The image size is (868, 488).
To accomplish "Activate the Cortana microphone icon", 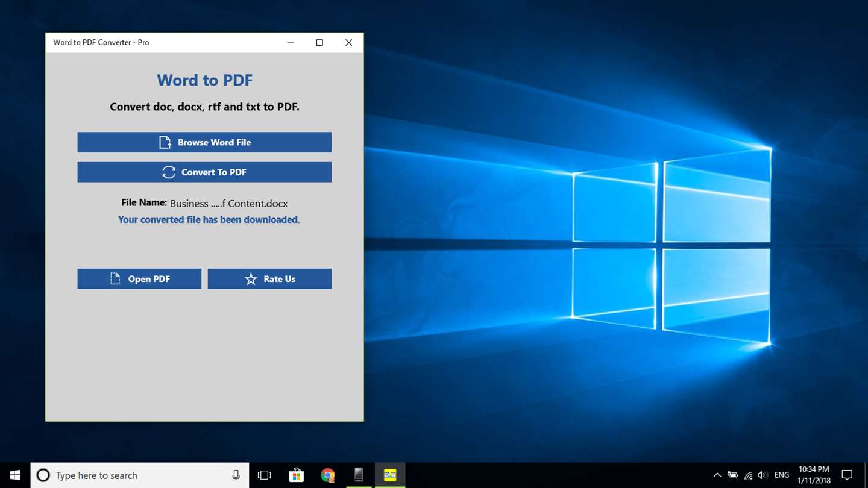I will (236, 475).
